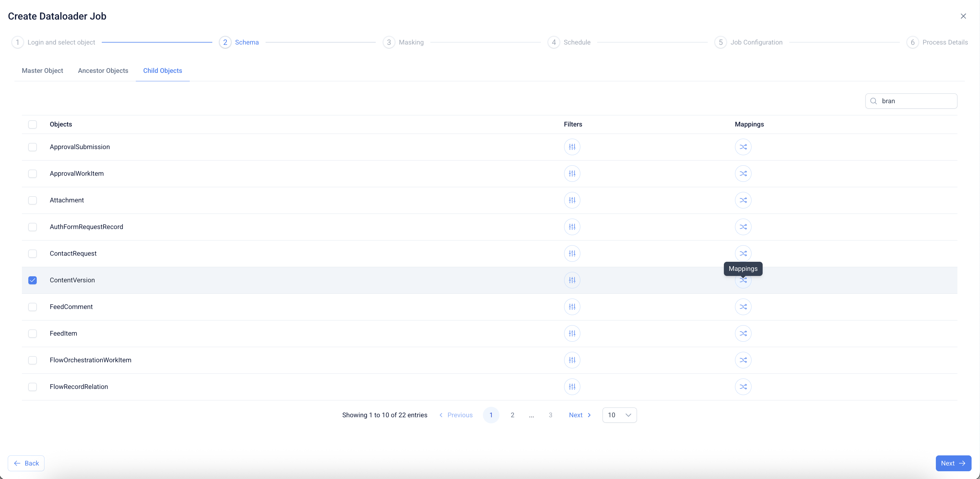Screen dimensions: 980x479
Task: Open mappings for ApprovalWorkItem
Action: [x=743, y=174]
